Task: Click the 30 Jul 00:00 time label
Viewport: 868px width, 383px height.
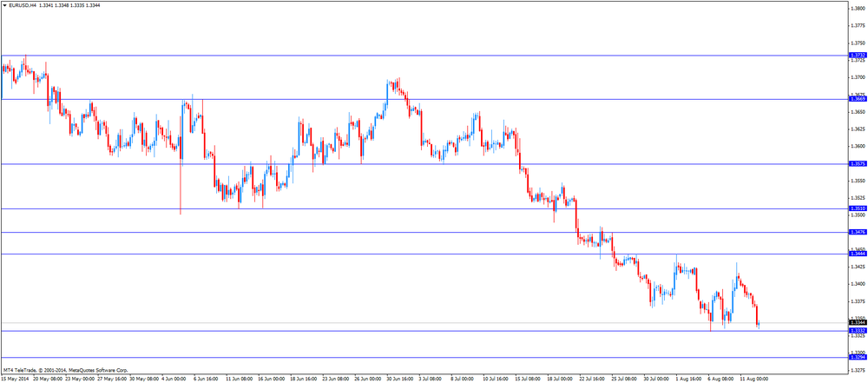Action: (658, 380)
